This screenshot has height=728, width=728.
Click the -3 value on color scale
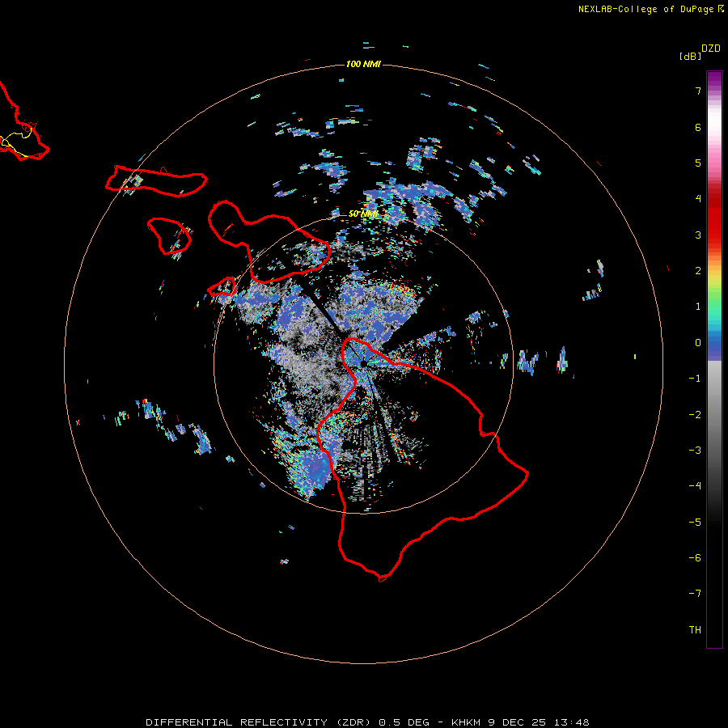(695, 451)
